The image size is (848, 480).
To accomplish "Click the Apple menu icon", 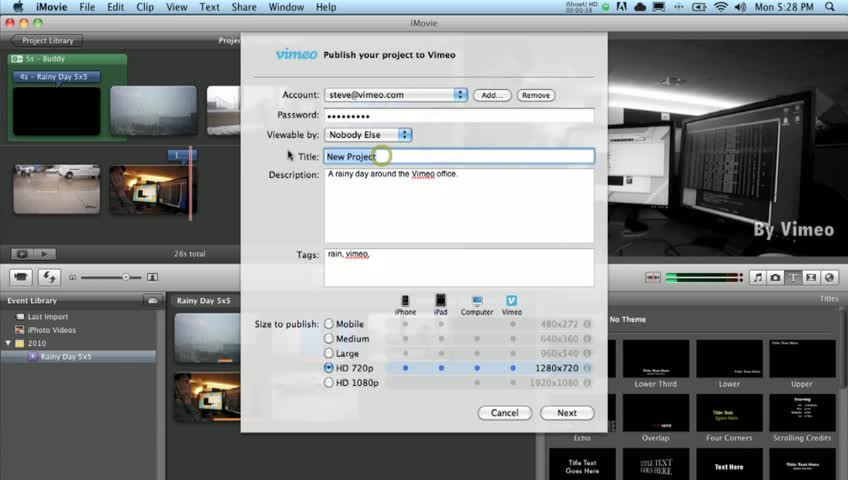I will 18,7.
